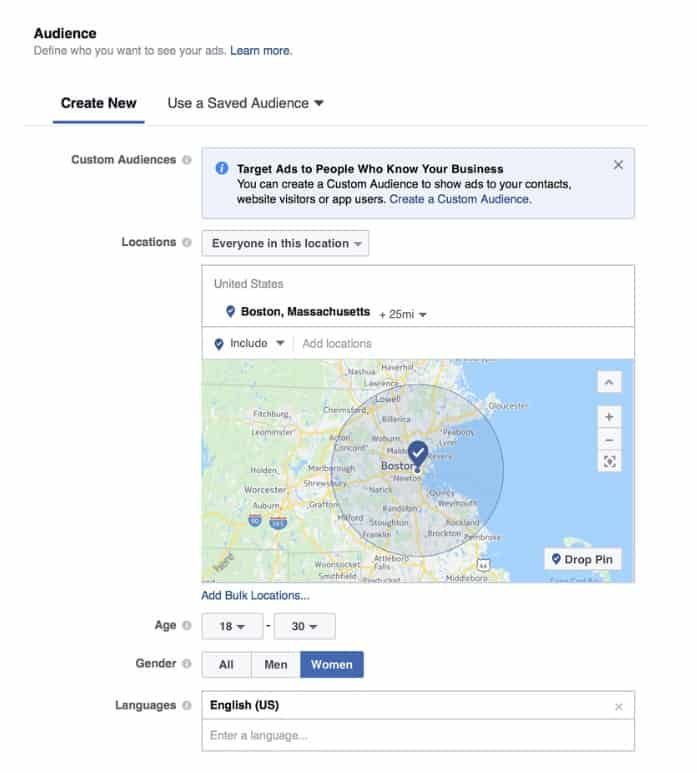This screenshot has width=697, height=773.
Task: Click Gloucester on the map
Action: pos(508,406)
